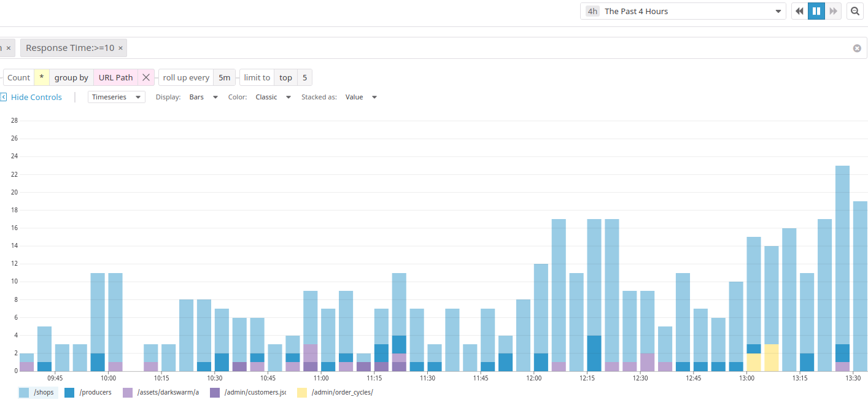Change Color scheme from Classic
868x405 pixels.
(273, 97)
